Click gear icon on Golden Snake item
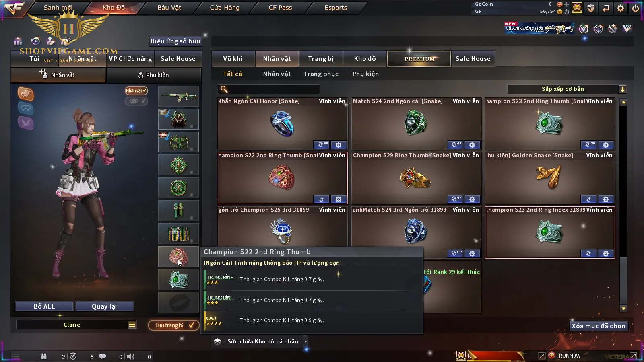 [606, 199]
